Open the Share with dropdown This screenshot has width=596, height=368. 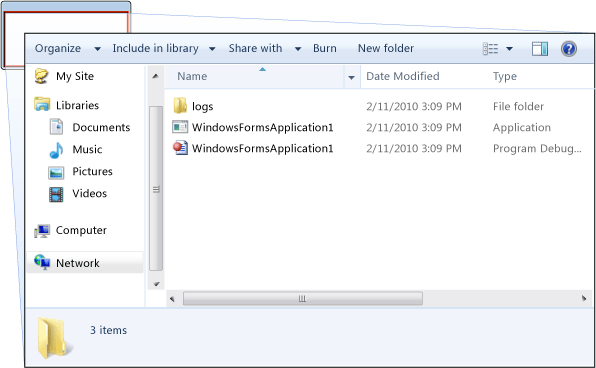pyautogui.click(x=265, y=48)
